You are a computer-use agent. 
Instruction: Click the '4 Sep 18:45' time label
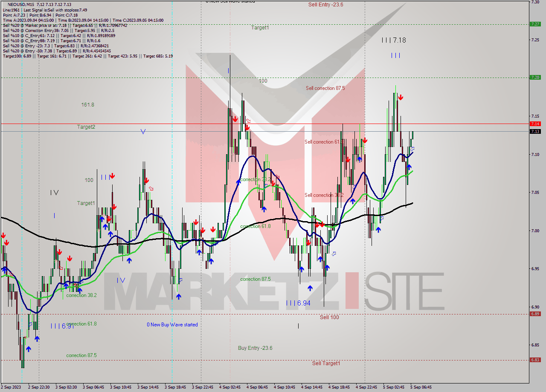pos(339,387)
